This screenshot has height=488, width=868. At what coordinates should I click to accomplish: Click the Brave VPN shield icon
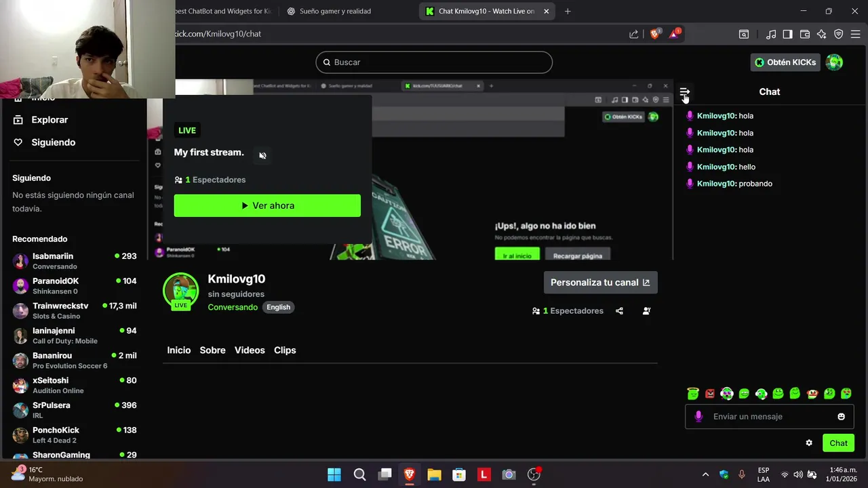839,34
